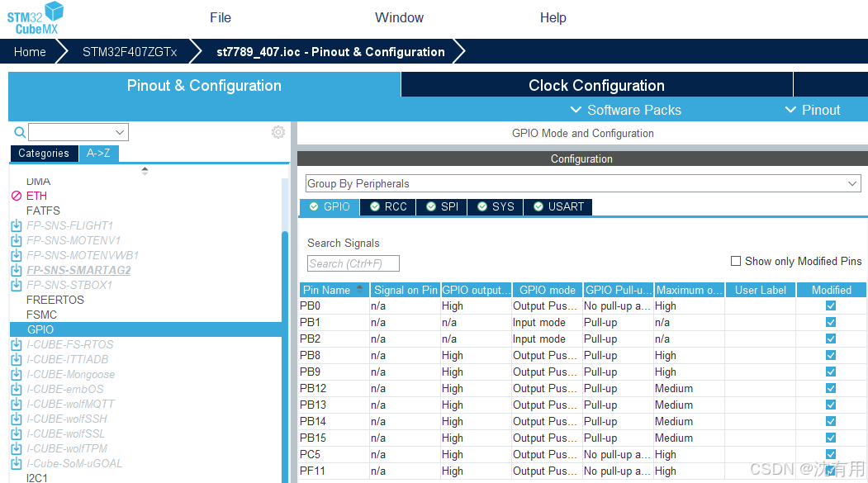868x483 pixels.
Task: Toggle Modified checkbox for PB1
Action: click(x=831, y=322)
